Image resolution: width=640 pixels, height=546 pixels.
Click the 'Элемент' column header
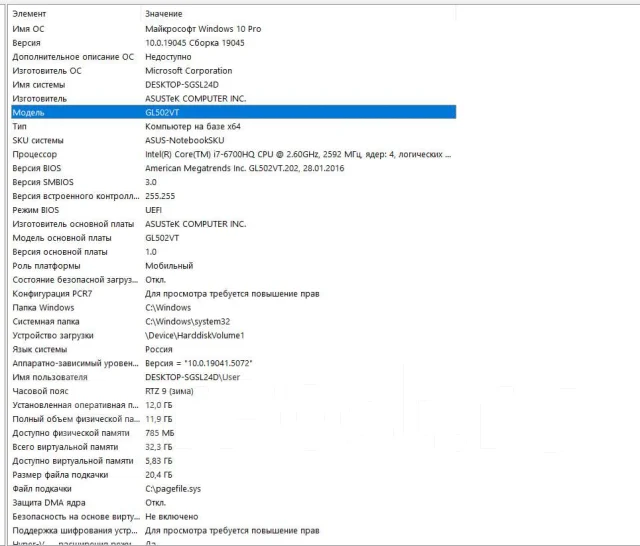[76, 14]
